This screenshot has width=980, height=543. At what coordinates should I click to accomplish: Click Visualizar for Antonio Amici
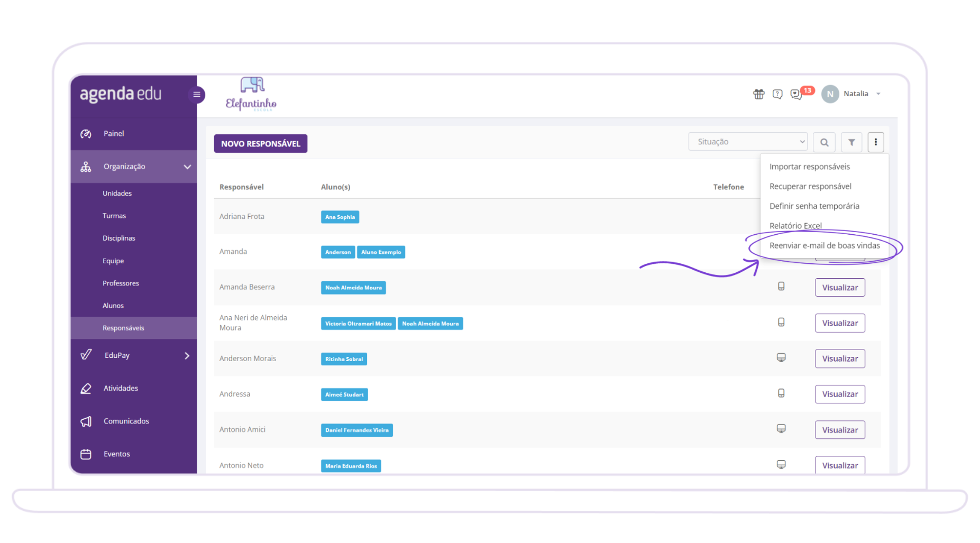pos(839,430)
